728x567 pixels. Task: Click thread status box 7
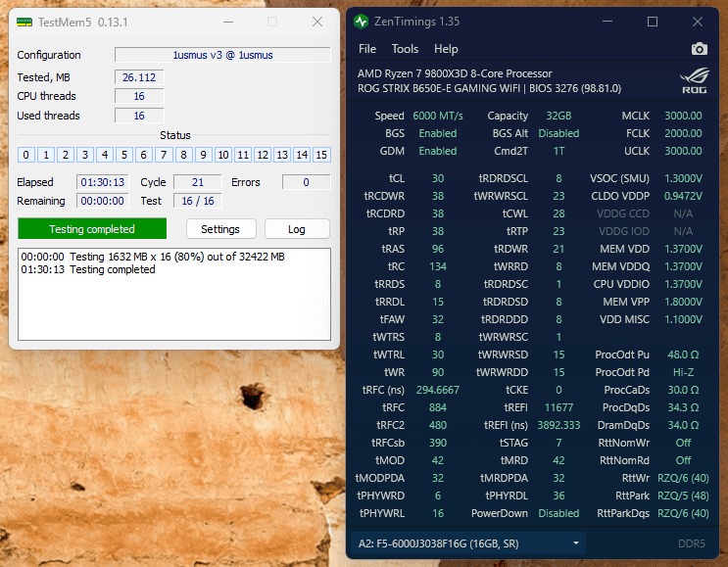click(164, 155)
